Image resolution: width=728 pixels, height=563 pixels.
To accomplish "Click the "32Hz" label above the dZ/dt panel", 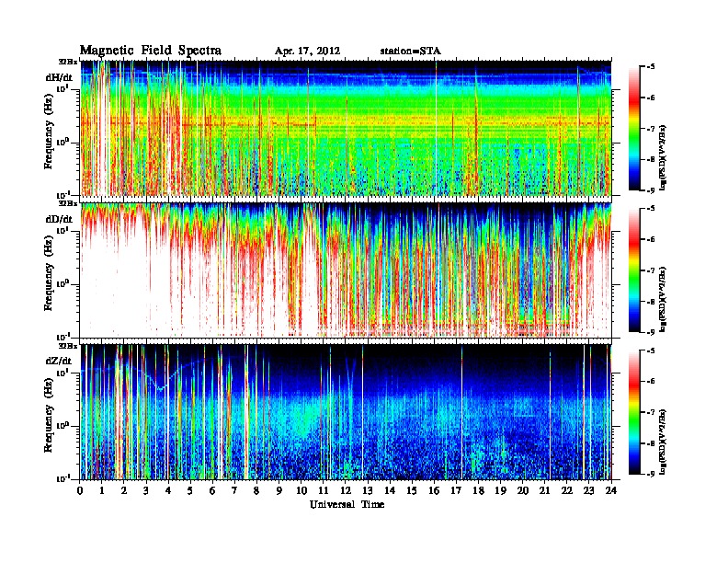I will [68, 346].
